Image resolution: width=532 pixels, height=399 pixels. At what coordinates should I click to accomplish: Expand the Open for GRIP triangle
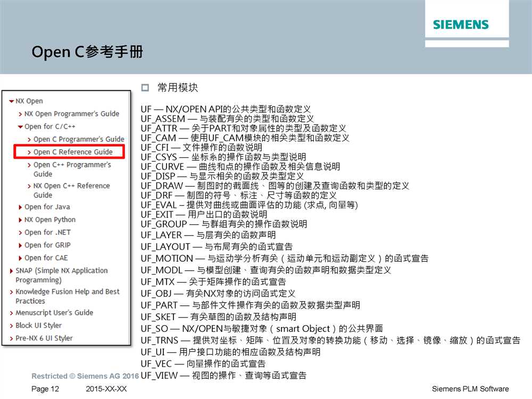(20, 246)
